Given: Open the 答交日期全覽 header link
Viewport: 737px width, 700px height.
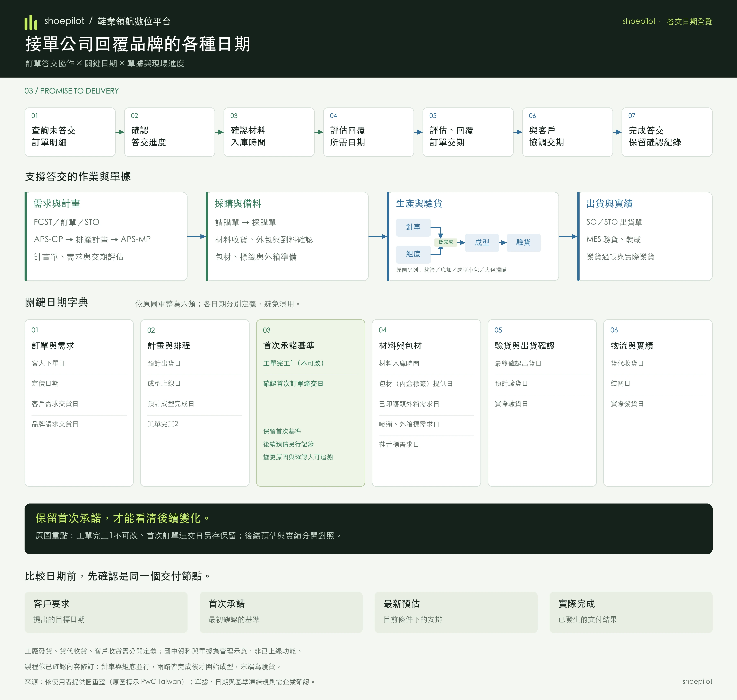Looking at the screenshot, I should (689, 22).
